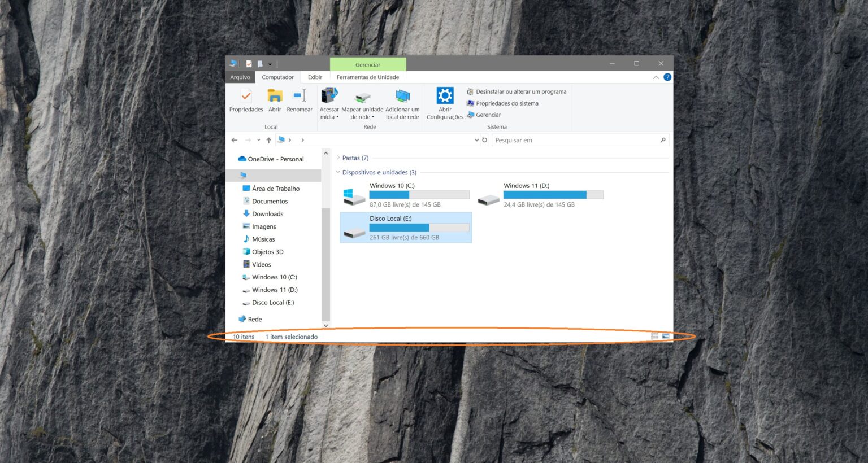Click the Disco Local (E:) capacity bar
This screenshot has height=463, width=868.
point(419,228)
